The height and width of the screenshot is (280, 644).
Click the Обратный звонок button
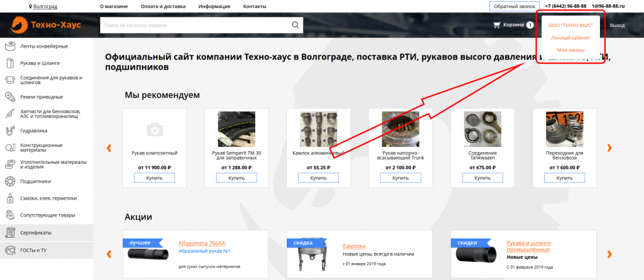pos(514,6)
